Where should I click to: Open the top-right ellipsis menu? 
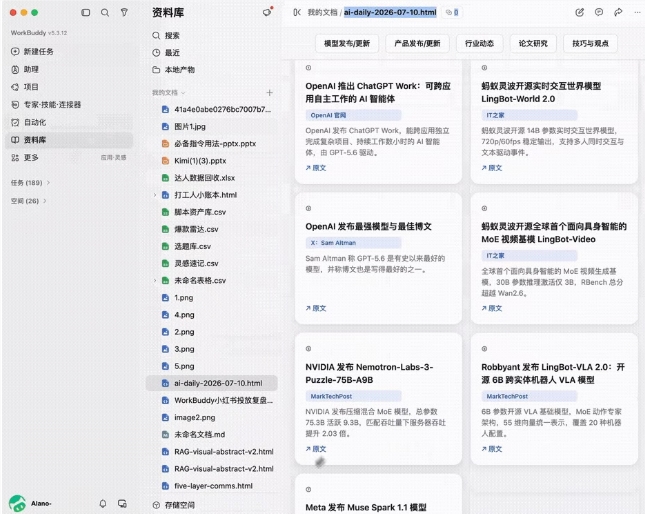637,12
